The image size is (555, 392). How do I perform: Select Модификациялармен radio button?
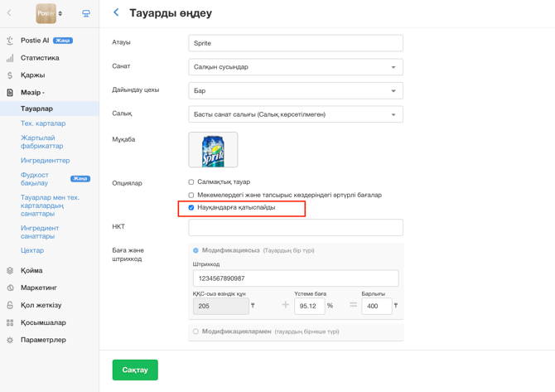(195, 332)
